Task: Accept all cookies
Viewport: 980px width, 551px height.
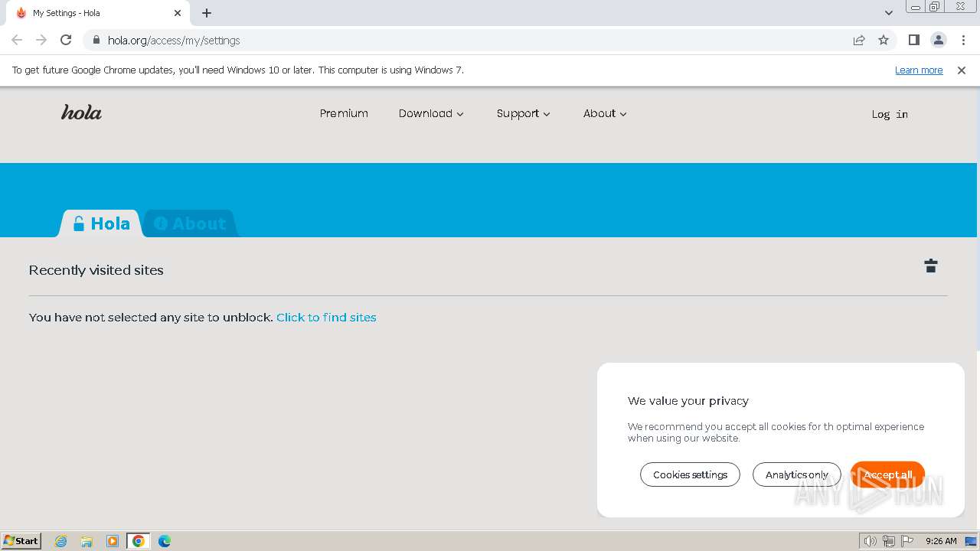Action: 887,474
